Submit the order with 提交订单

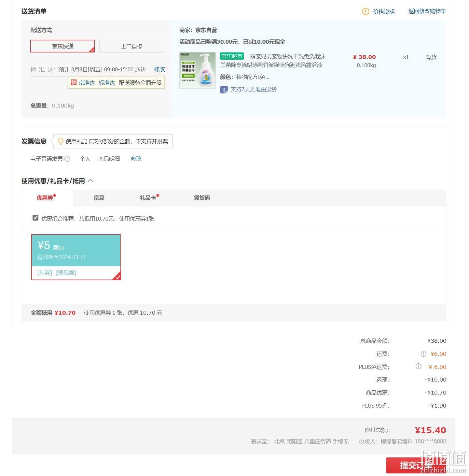point(416,465)
